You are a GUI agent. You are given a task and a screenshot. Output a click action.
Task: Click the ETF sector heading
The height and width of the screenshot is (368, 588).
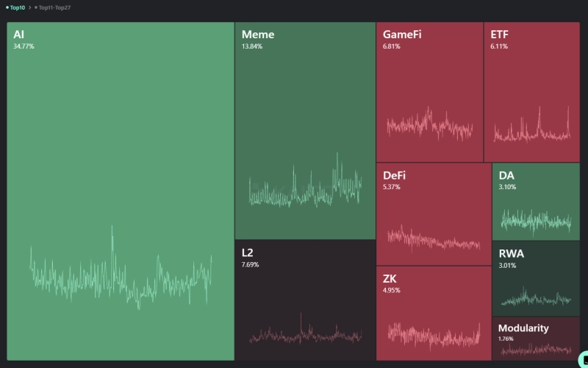click(x=499, y=35)
